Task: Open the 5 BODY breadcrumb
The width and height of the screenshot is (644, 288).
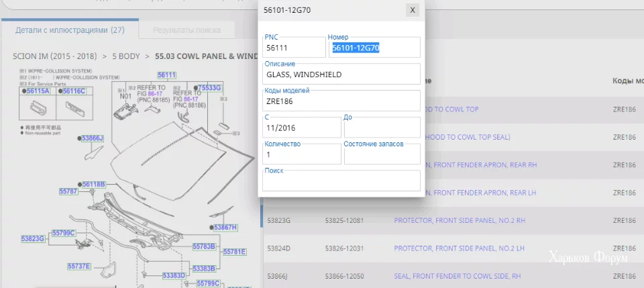Action: tap(126, 56)
